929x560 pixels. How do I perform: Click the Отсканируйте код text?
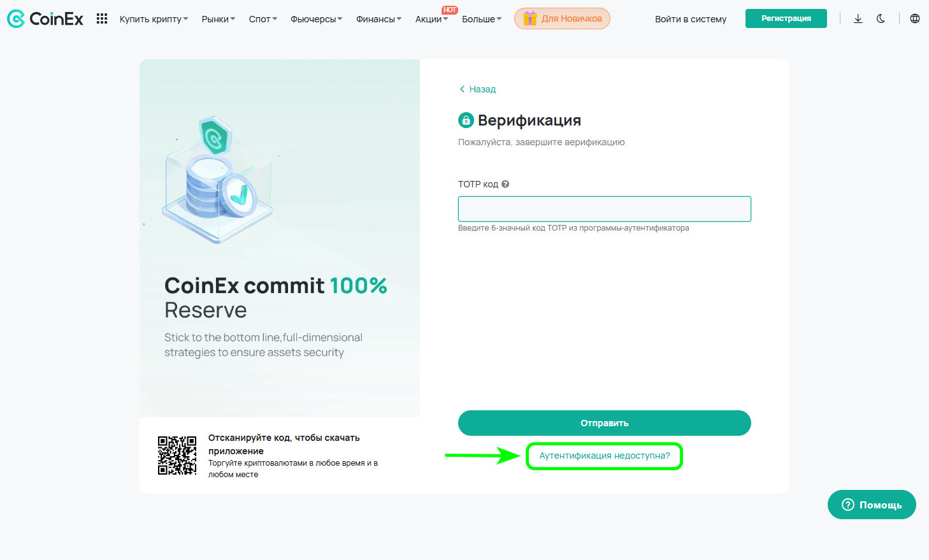tap(284, 444)
